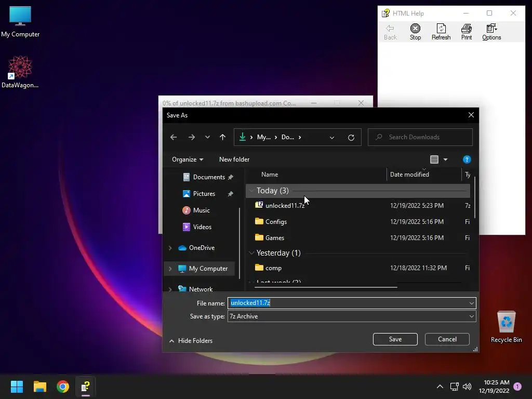Go back in Save As navigation

(174, 137)
